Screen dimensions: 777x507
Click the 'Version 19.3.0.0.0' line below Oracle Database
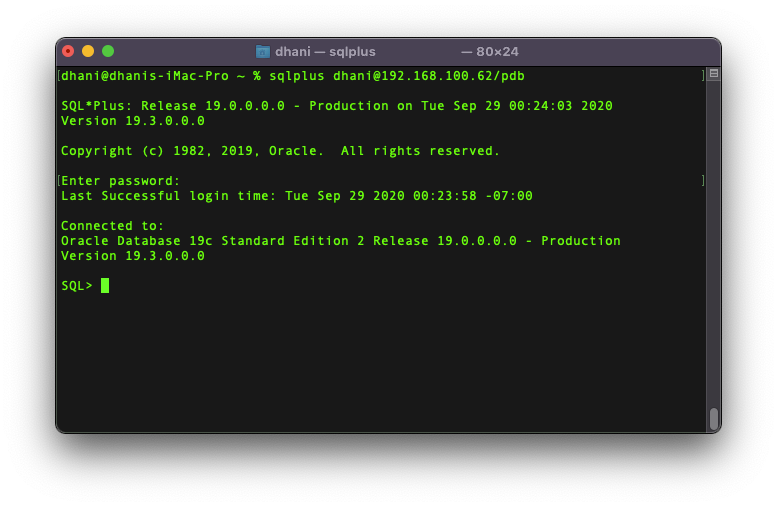coord(133,256)
